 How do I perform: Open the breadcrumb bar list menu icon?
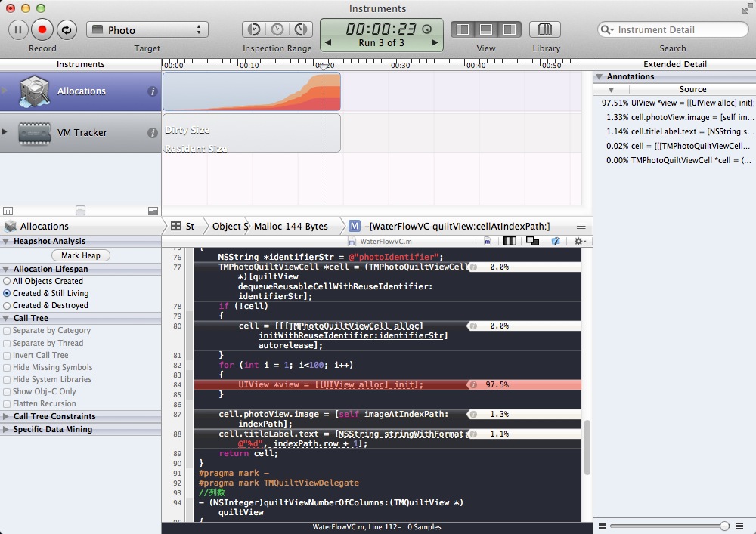(x=581, y=227)
